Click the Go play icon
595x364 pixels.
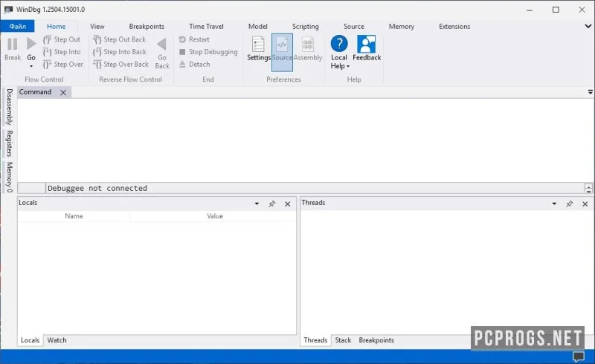coord(31,44)
